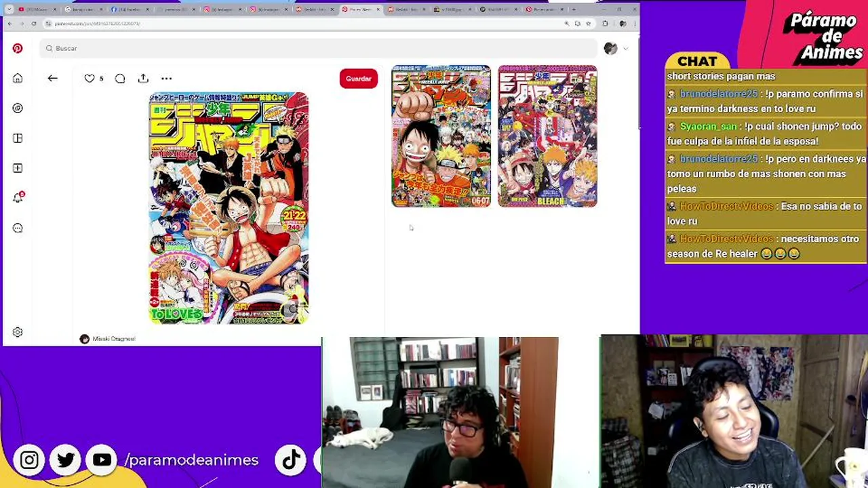Like the pin with the heart icon

click(x=90, y=79)
